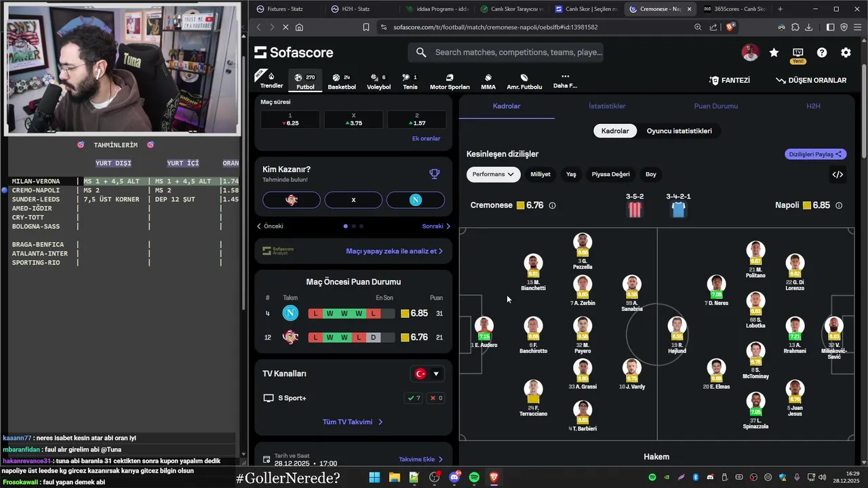Switch to the H2H tab
Screen dimensions: 868x488
[813, 106]
